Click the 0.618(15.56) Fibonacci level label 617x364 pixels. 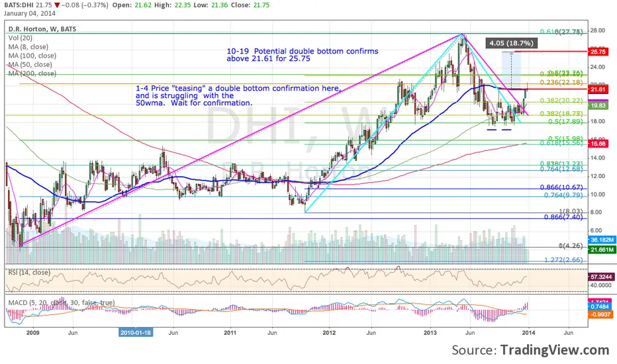[561, 144]
